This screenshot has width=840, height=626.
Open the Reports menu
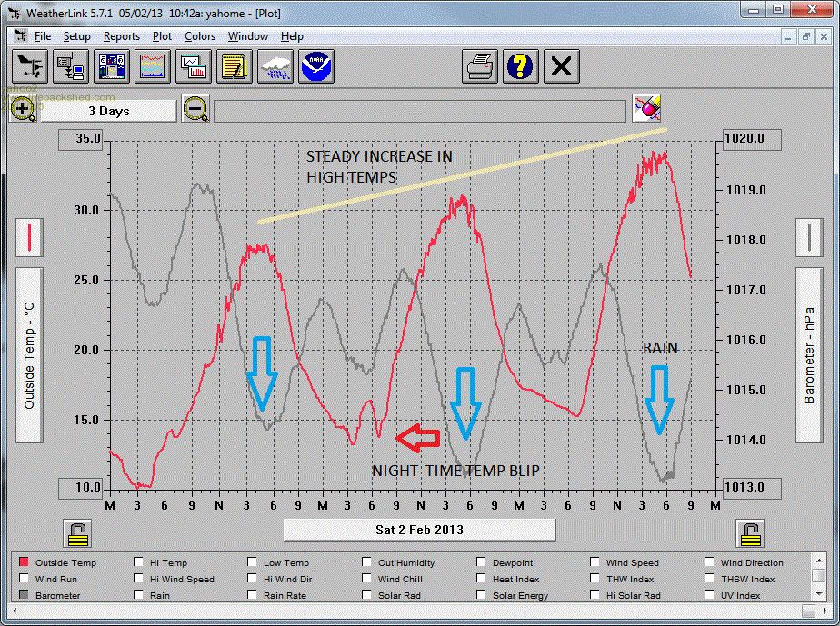121,36
